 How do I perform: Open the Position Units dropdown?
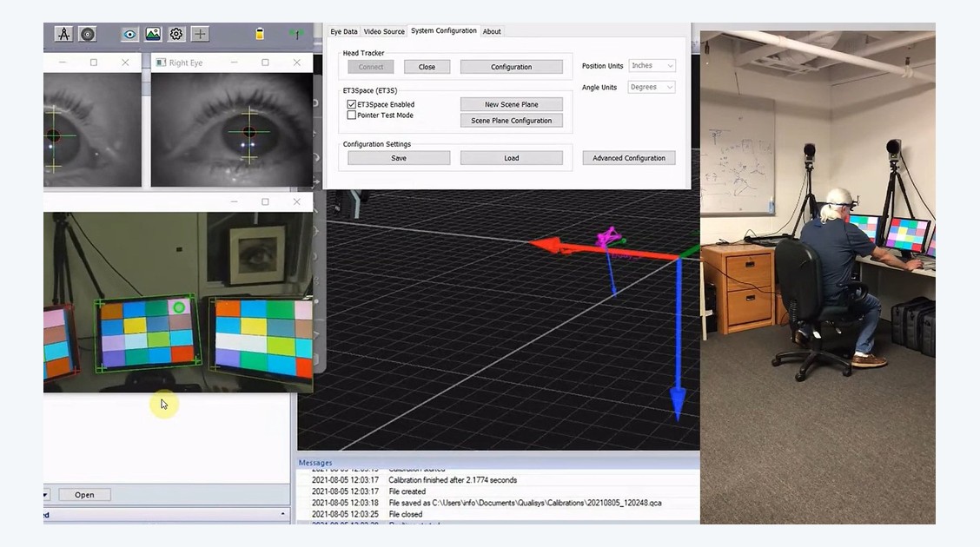click(652, 66)
